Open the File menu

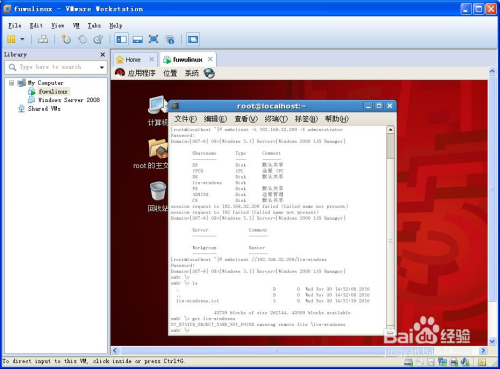tap(15, 26)
